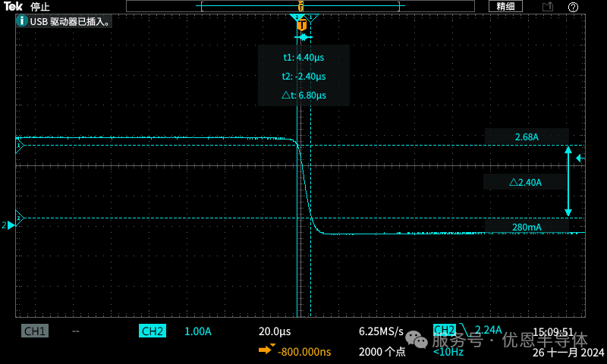Click the trigger level arrow on right edge
The image size is (607, 364).
pyautogui.click(x=580, y=158)
